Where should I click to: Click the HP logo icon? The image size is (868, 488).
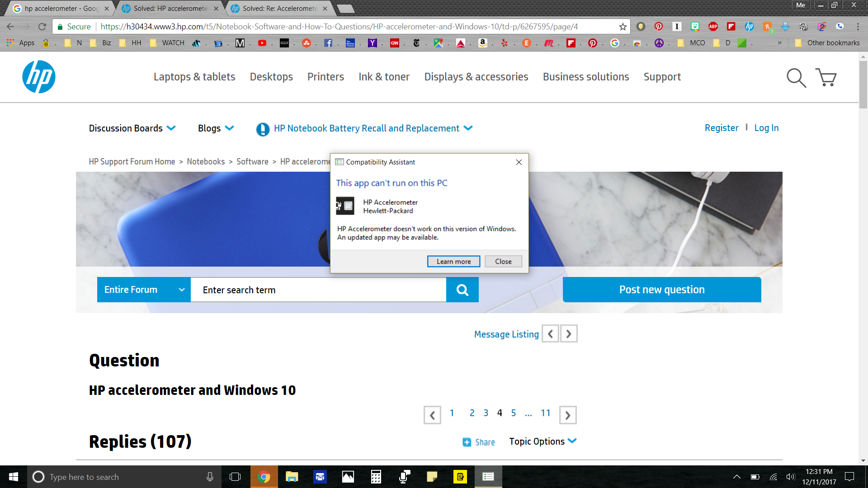coord(39,77)
